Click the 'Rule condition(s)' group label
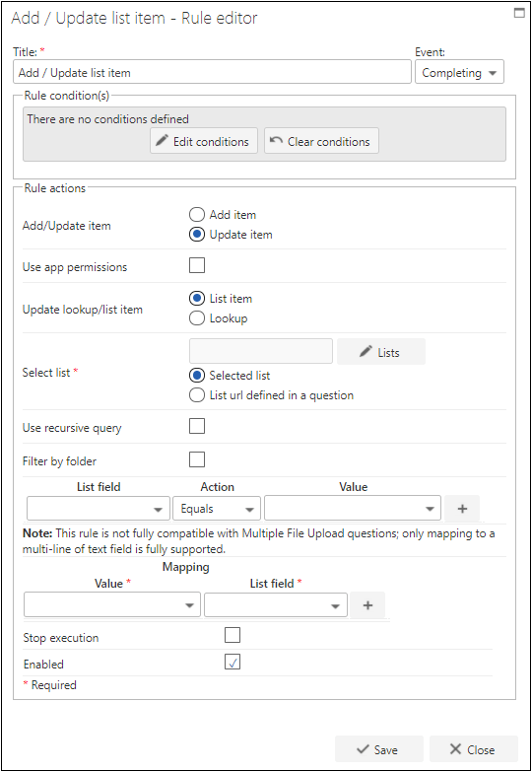Viewport: 532px width, 772px height. 67,96
